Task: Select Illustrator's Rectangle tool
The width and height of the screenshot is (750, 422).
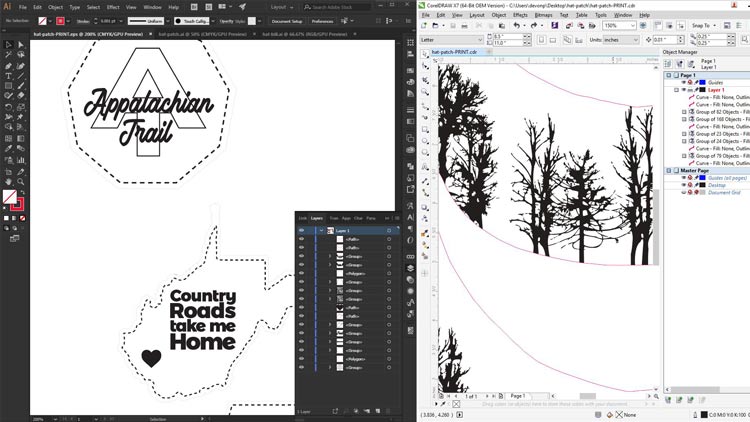Action: pyautogui.click(x=8, y=86)
